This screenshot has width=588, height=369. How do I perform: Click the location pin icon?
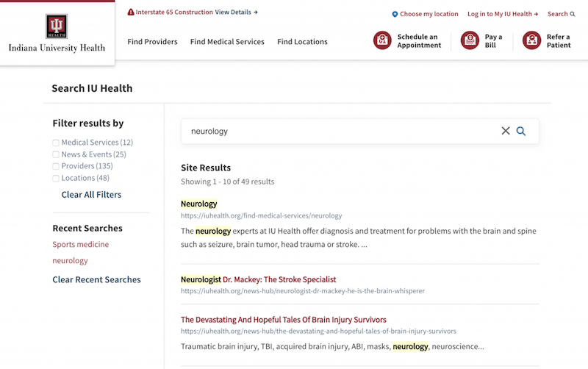tap(395, 14)
